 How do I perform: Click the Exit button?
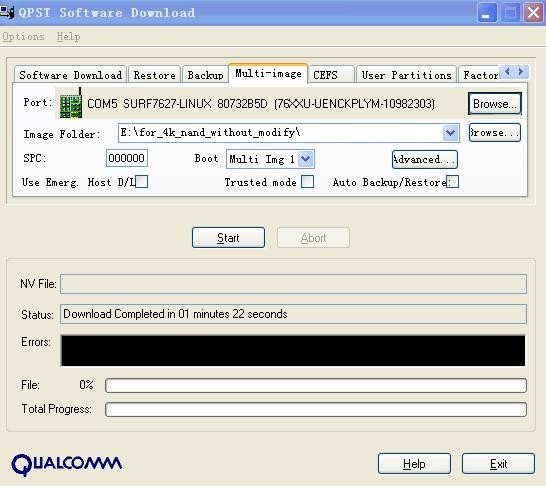click(x=498, y=464)
